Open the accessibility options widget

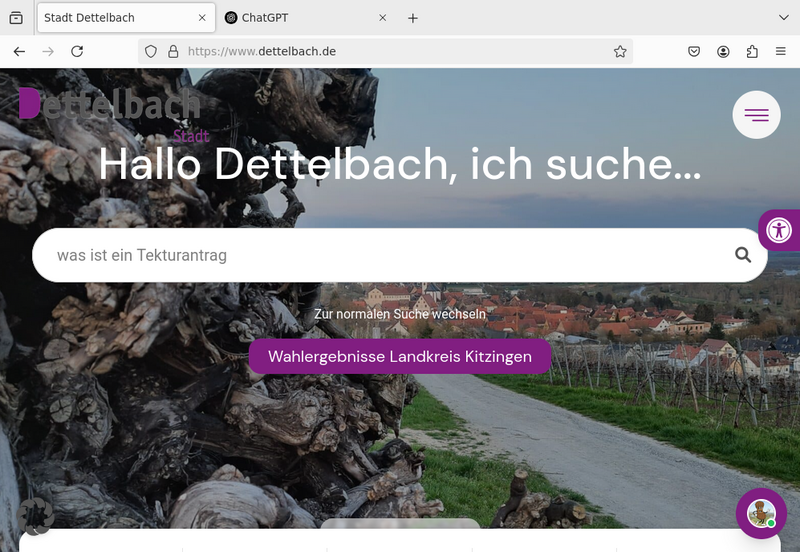coord(779,230)
